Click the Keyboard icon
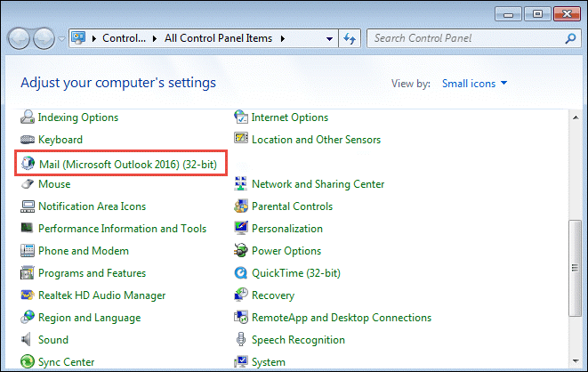Screen dimensions: 588x372 pyautogui.click(x=28, y=140)
